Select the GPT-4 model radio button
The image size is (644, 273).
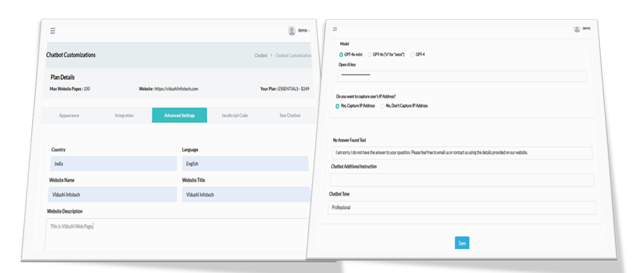click(x=413, y=55)
